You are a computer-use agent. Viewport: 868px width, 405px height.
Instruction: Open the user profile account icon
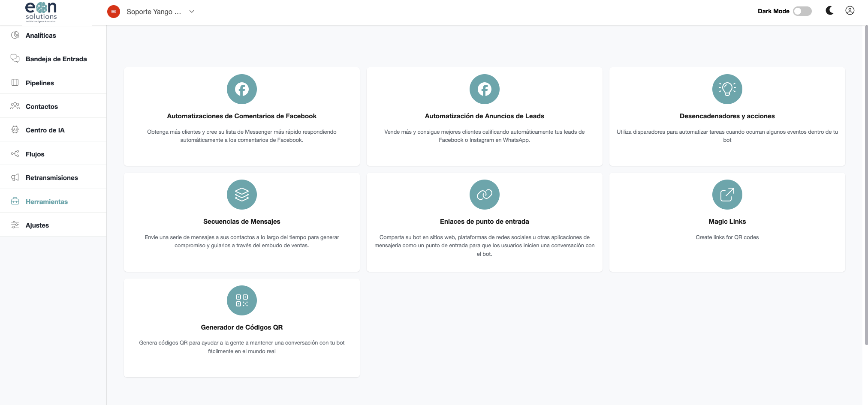[850, 11]
